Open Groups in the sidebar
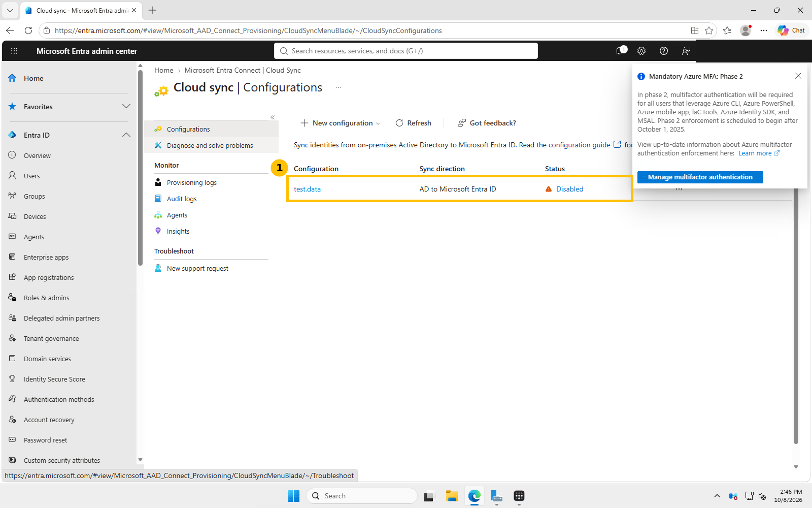The height and width of the screenshot is (508, 812). 34,196
